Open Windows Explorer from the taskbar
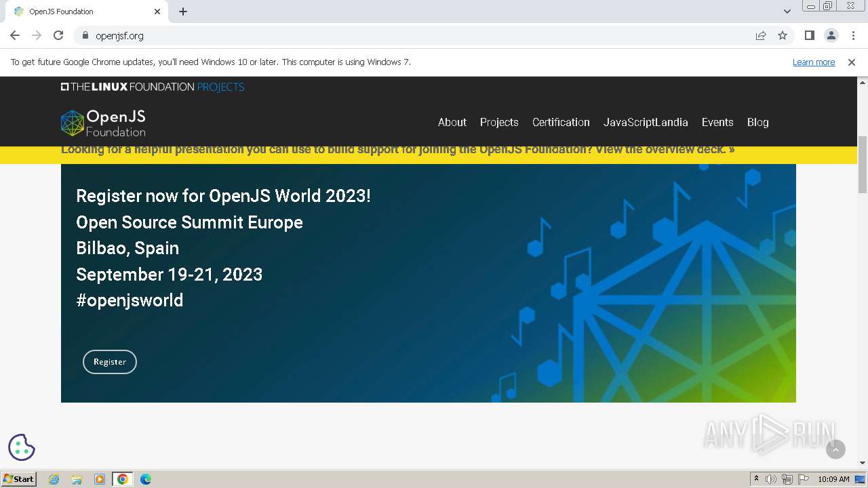This screenshot has height=488, width=868. [x=77, y=479]
